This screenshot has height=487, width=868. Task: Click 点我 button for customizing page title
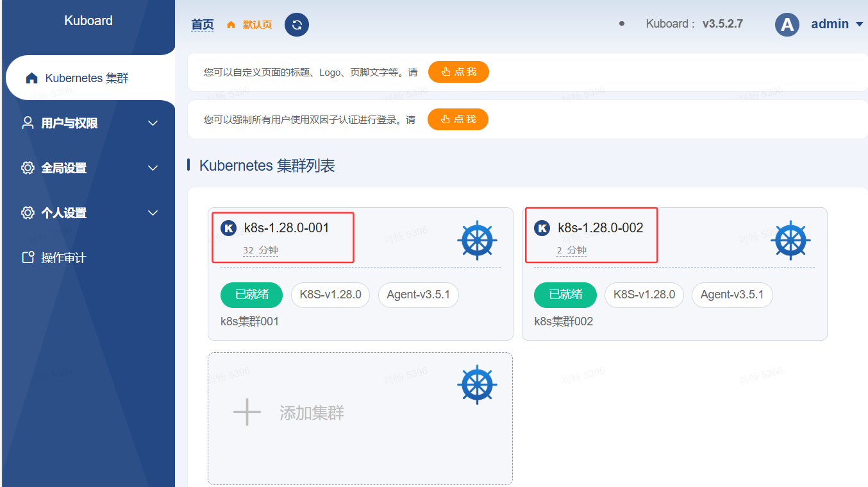(x=458, y=72)
